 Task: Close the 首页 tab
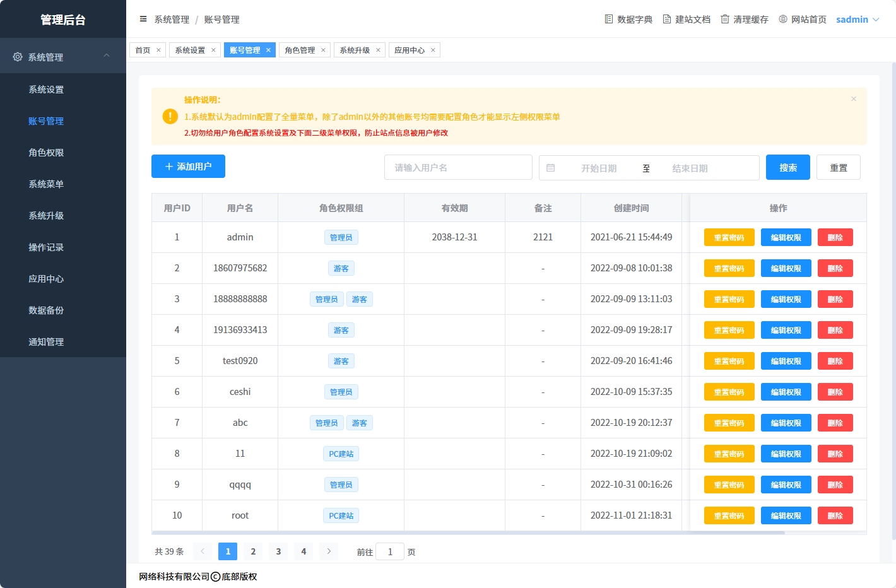click(158, 50)
